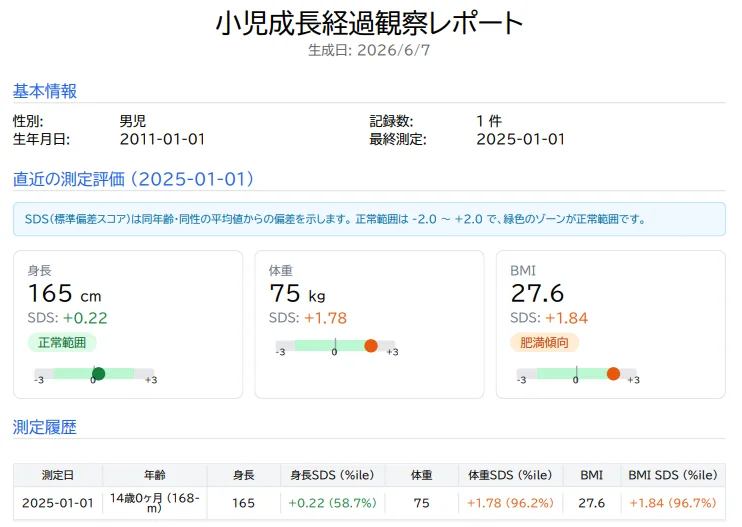Select age cell 14歳0ヶ月 (168m)
This screenshot has width=742, height=527.
click(x=155, y=503)
